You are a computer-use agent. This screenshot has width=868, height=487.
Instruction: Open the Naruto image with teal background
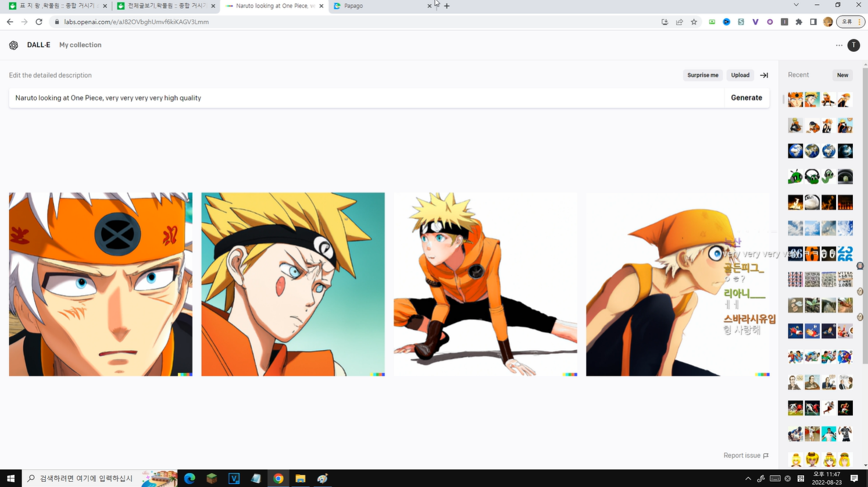(x=293, y=284)
